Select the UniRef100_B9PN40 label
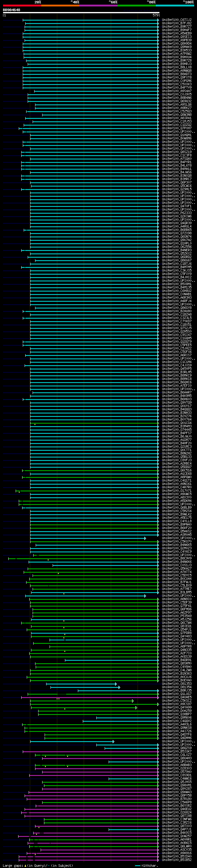 pyautogui.click(x=177, y=525)
